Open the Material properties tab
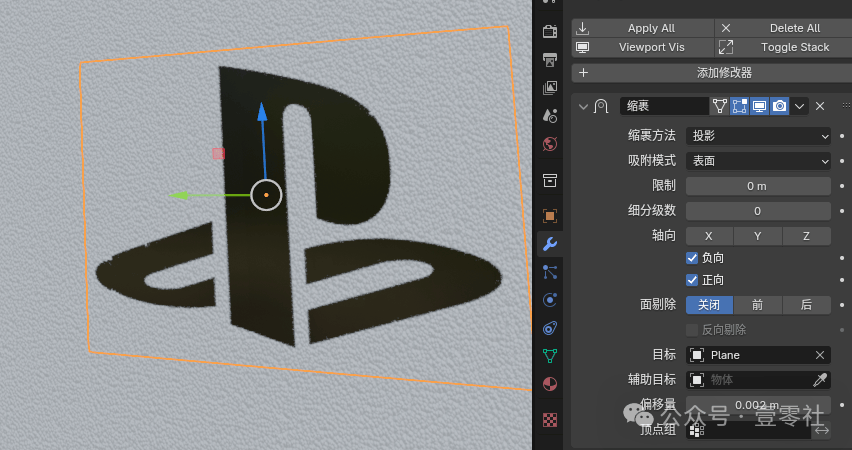 (549, 384)
